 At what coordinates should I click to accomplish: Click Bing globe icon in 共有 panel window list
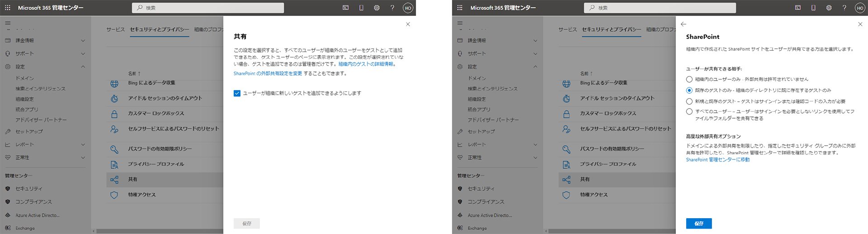(114, 84)
